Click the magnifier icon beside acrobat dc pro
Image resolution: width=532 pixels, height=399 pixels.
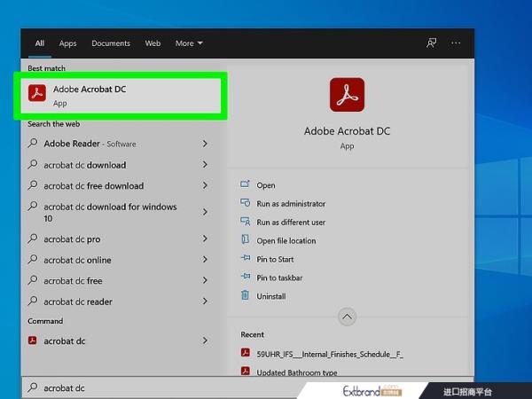33,239
